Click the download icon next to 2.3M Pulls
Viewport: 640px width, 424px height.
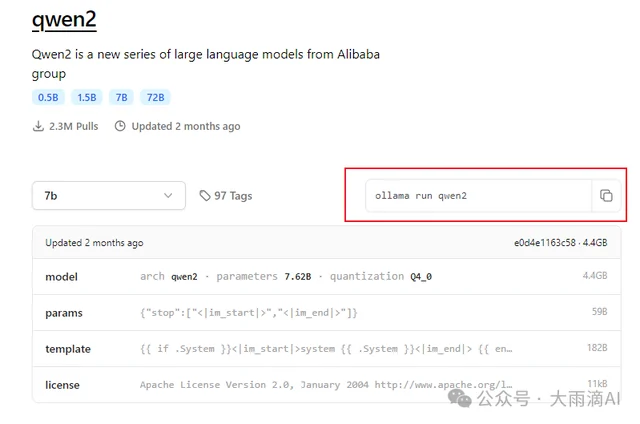click(38, 126)
